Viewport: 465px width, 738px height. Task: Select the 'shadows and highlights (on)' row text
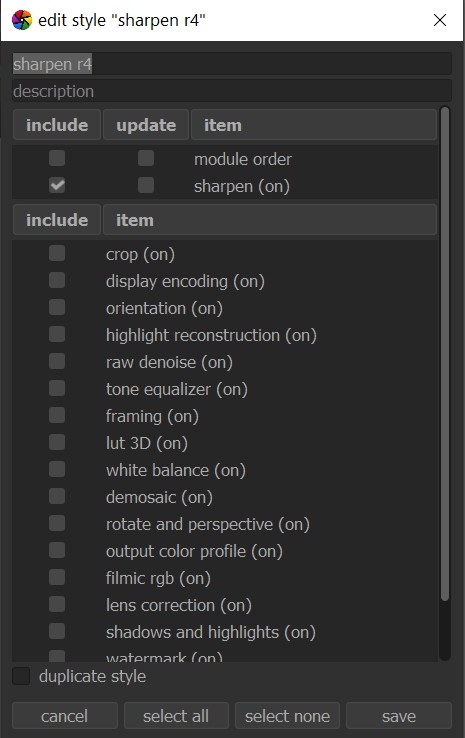pyautogui.click(x=211, y=633)
